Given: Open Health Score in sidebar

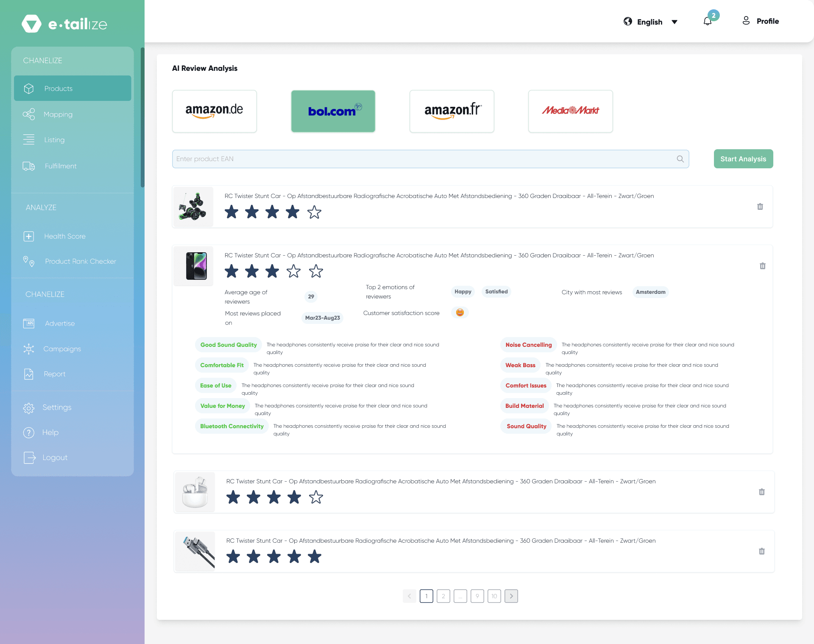Looking at the screenshot, I should [x=64, y=236].
